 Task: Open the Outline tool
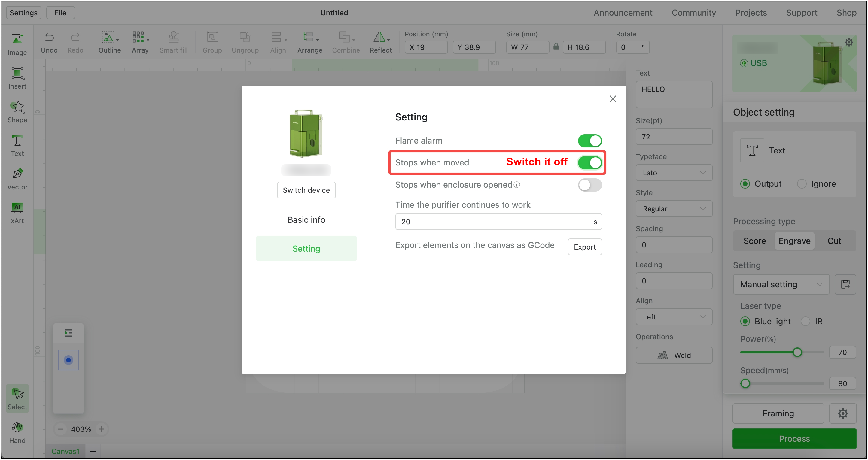point(109,42)
